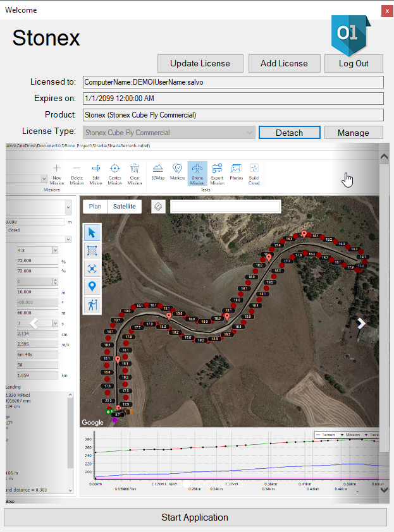This screenshot has width=394, height=532.
Task: Click the New Mission icon in preview
Action: 57,174
